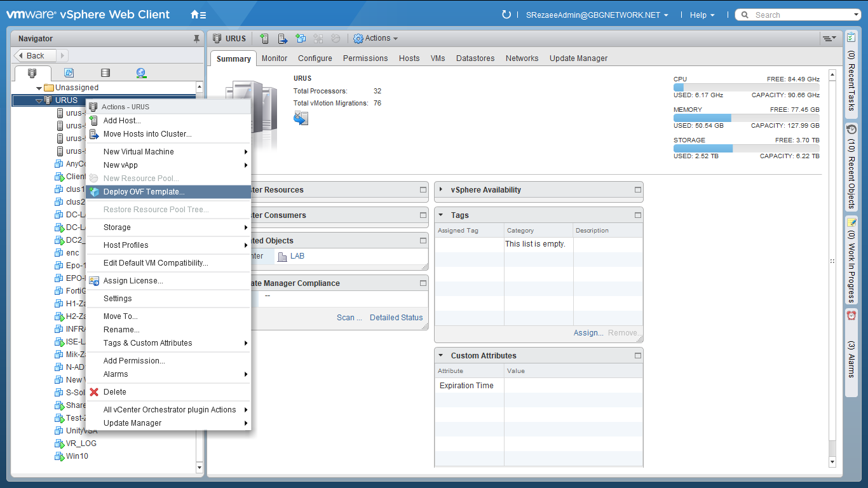Viewport: 868px width, 488px height.
Task: Click Move Hosts into Cluster toolbar icon
Action: pyautogui.click(x=283, y=39)
